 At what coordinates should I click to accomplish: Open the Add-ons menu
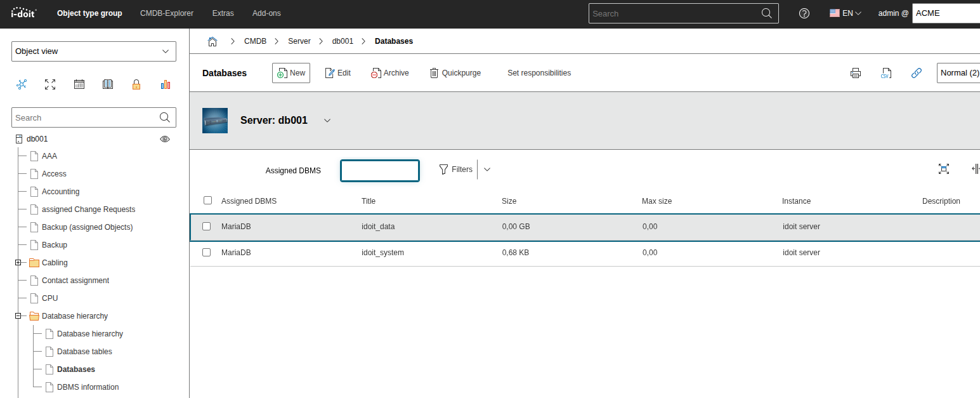click(266, 13)
